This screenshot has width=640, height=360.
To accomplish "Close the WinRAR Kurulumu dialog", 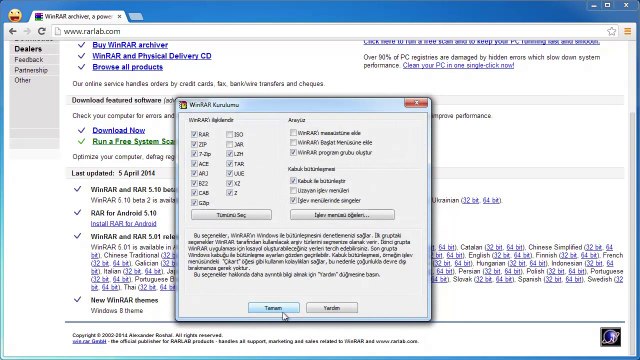I will click(x=416, y=103).
